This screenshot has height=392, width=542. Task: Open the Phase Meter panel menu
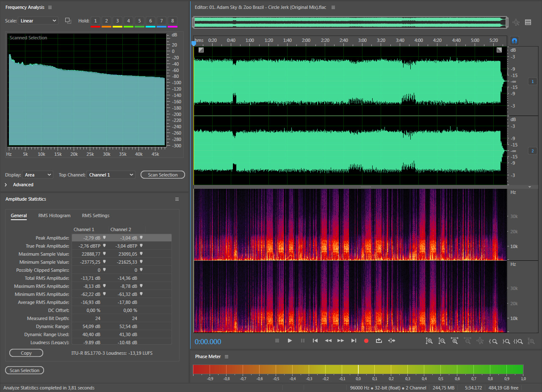pos(227,356)
